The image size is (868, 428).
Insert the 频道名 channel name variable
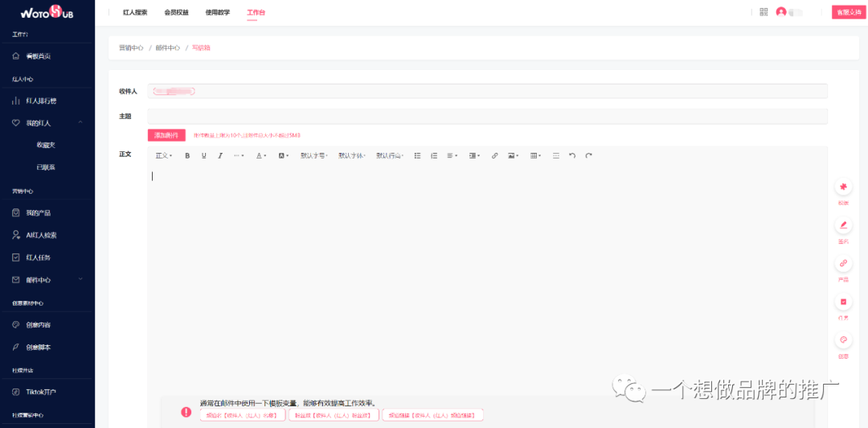coord(243,414)
